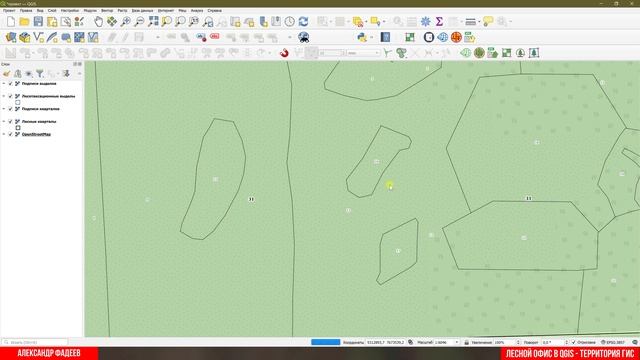This screenshot has height=360, width=640.
Task: Click the green checkered plugin icon
Action: [x=410, y=38]
